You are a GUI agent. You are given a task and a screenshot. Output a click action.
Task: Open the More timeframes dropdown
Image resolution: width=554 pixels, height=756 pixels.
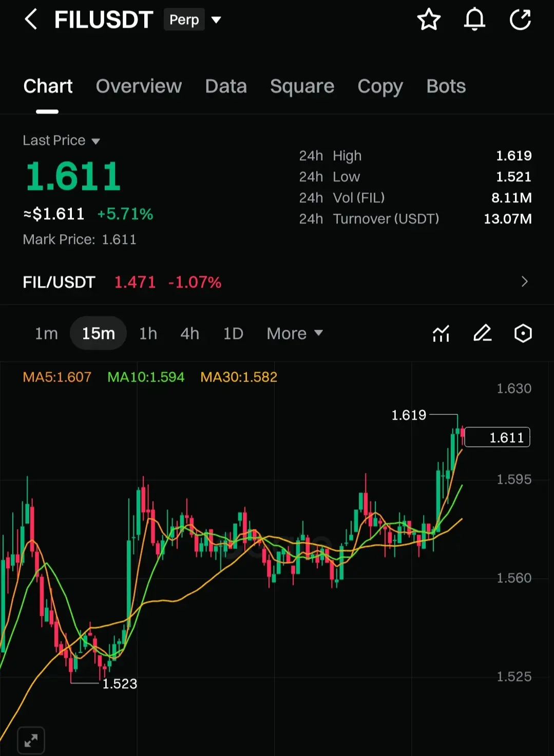pyautogui.click(x=295, y=333)
